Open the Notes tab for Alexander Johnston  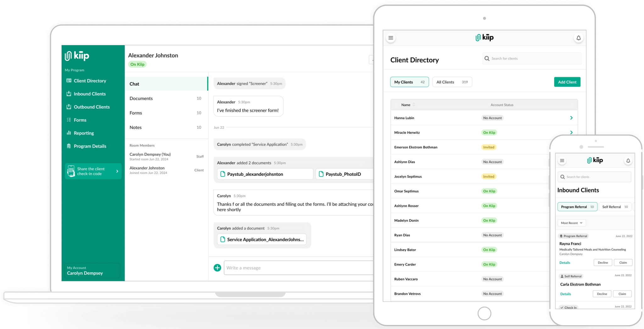point(135,127)
